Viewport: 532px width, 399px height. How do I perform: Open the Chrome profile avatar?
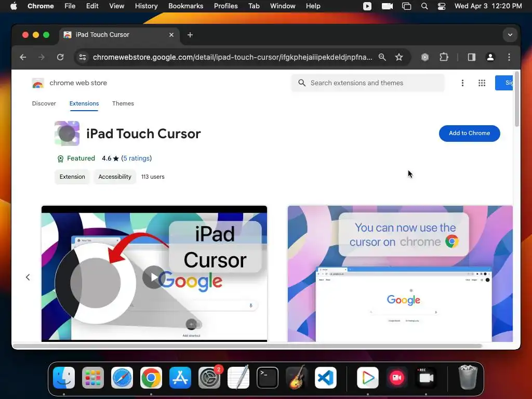490,57
